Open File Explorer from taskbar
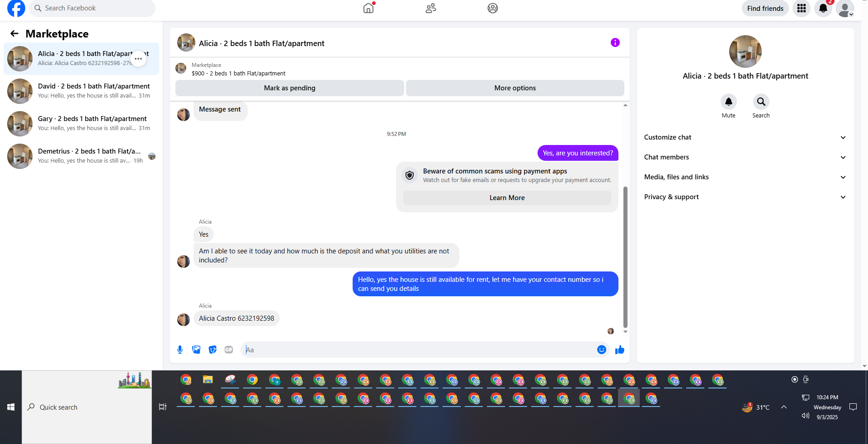The height and width of the screenshot is (444, 868). point(208,380)
